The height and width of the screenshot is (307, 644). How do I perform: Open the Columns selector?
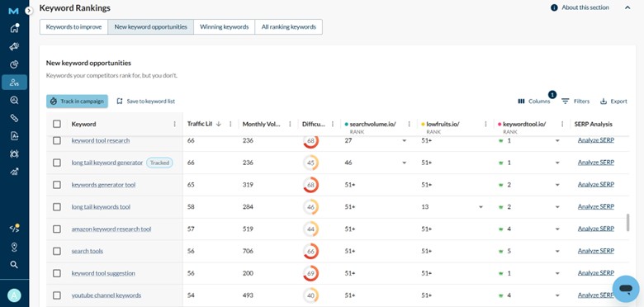(534, 102)
